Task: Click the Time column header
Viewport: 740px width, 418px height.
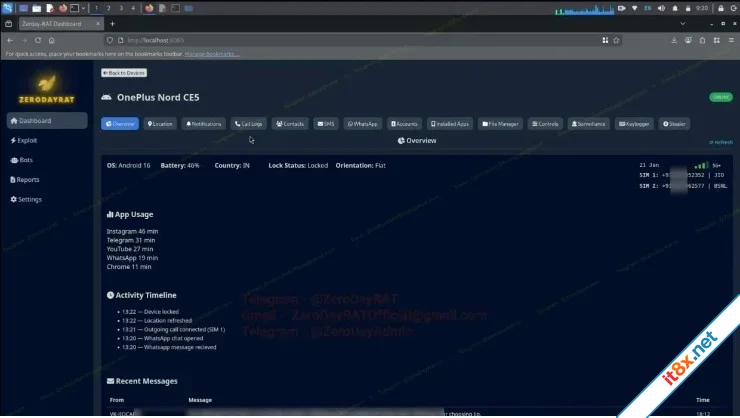Action: 703,400
